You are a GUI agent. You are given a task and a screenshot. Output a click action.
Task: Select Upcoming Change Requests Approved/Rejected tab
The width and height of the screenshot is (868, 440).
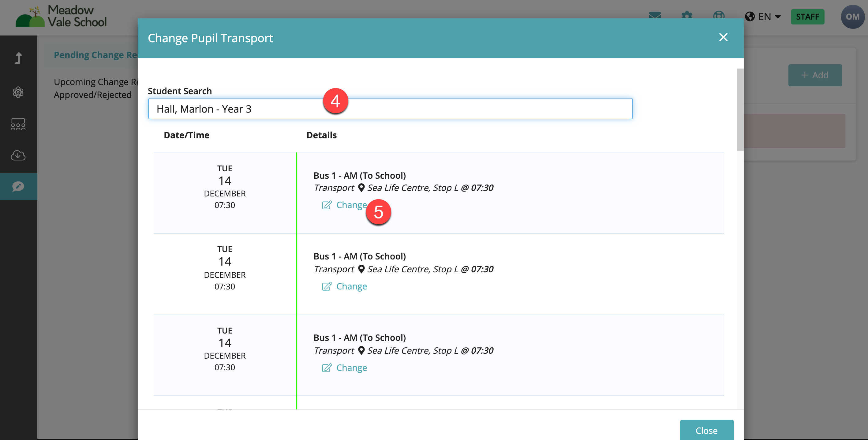(96, 88)
